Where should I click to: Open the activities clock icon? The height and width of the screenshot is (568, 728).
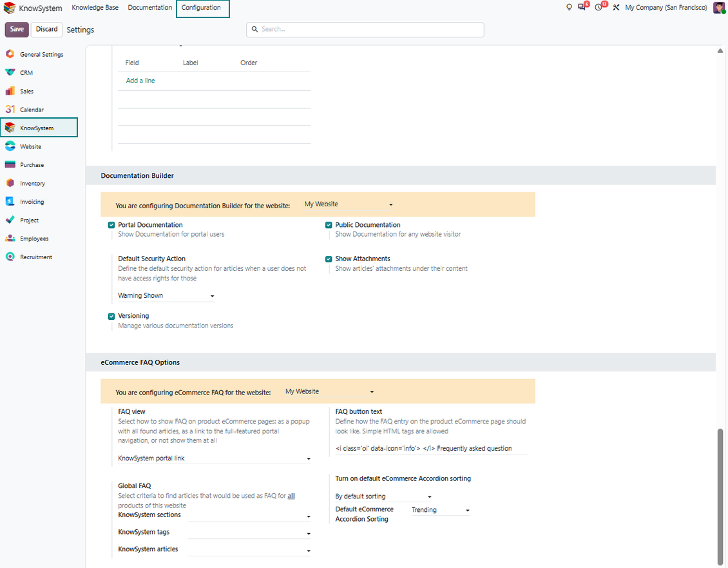(x=599, y=8)
